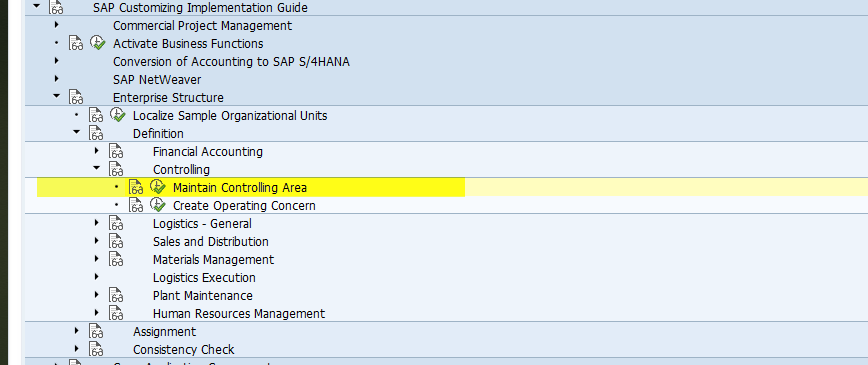Open documentation icon for Enterprise Structure
The width and height of the screenshot is (868, 365).
(x=76, y=97)
